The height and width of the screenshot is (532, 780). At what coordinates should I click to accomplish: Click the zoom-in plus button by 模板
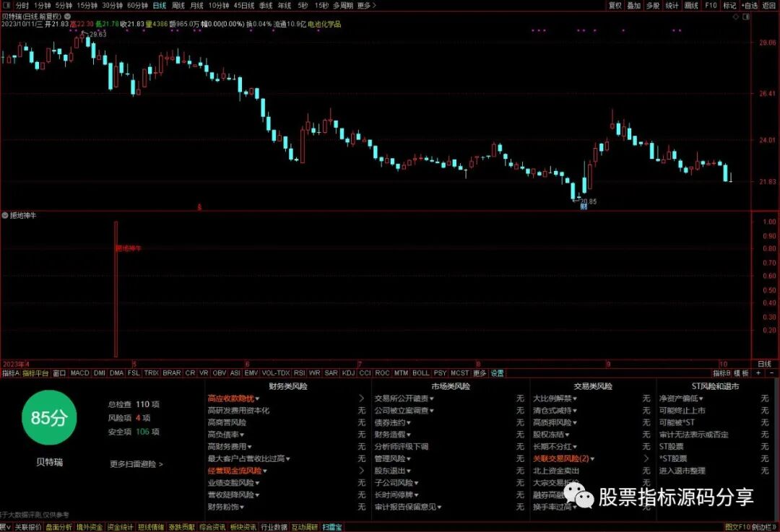(758, 373)
